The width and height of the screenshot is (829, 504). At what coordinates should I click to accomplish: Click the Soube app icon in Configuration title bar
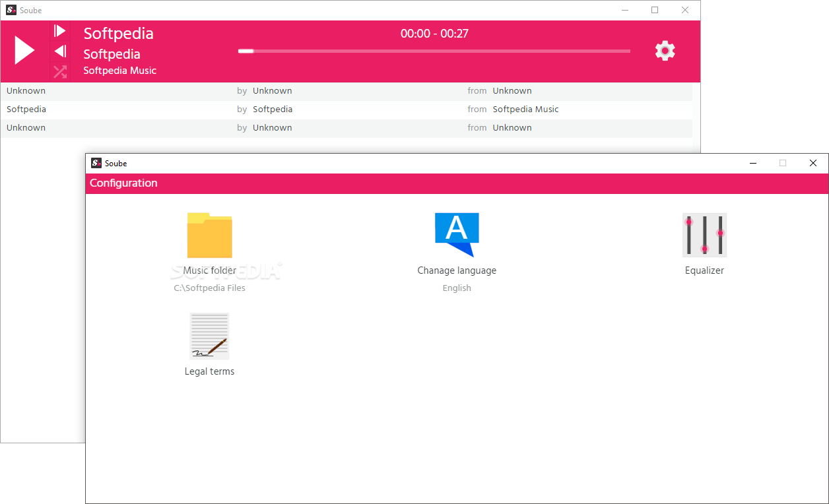tap(96, 163)
